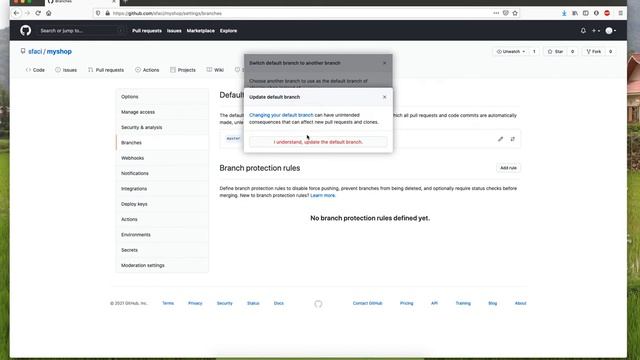Select Actions in settings sidebar
Viewport: 640px width, 360px height.
pyautogui.click(x=162, y=219)
